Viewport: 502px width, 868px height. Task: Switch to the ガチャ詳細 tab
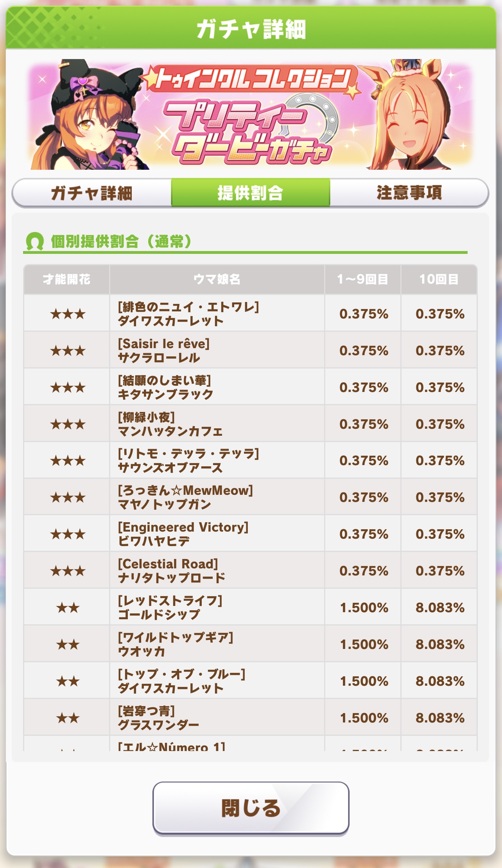click(92, 193)
